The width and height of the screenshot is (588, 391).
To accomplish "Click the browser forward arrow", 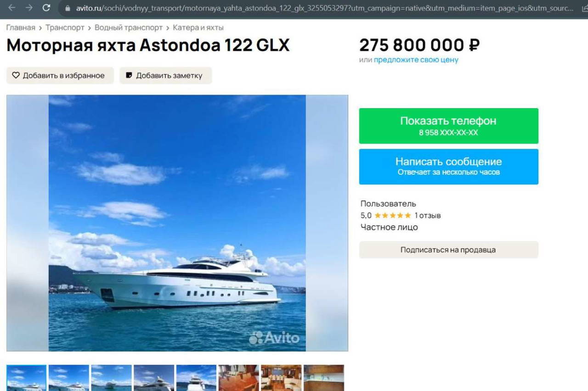I will click(29, 8).
